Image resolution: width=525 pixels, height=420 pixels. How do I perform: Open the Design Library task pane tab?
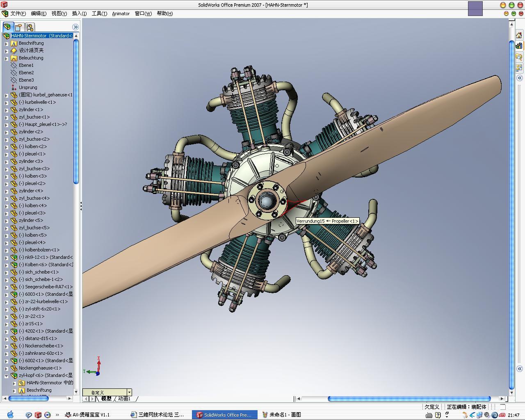click(519, 46)
